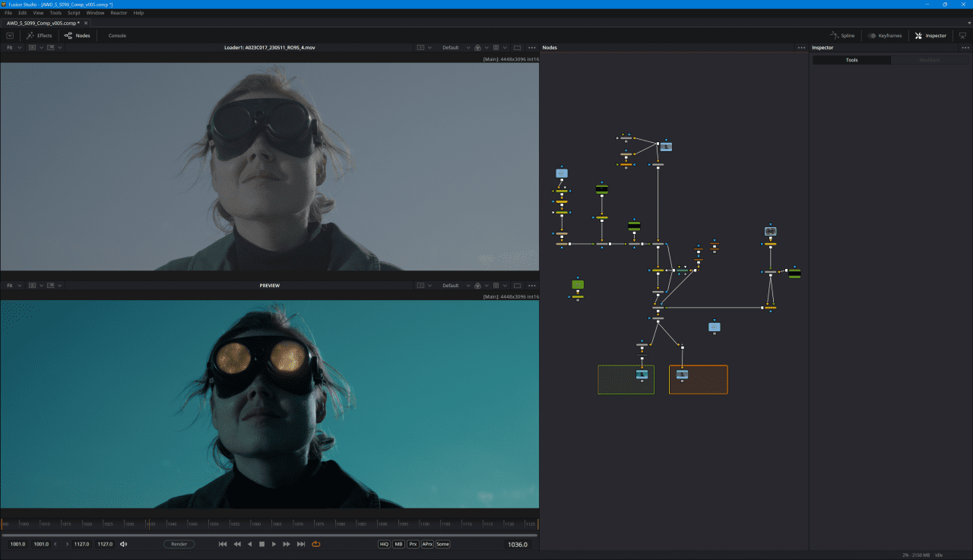This screenshot has width=973, height=560.
Task: Open the Spline editor
Action: coord(842,35)
